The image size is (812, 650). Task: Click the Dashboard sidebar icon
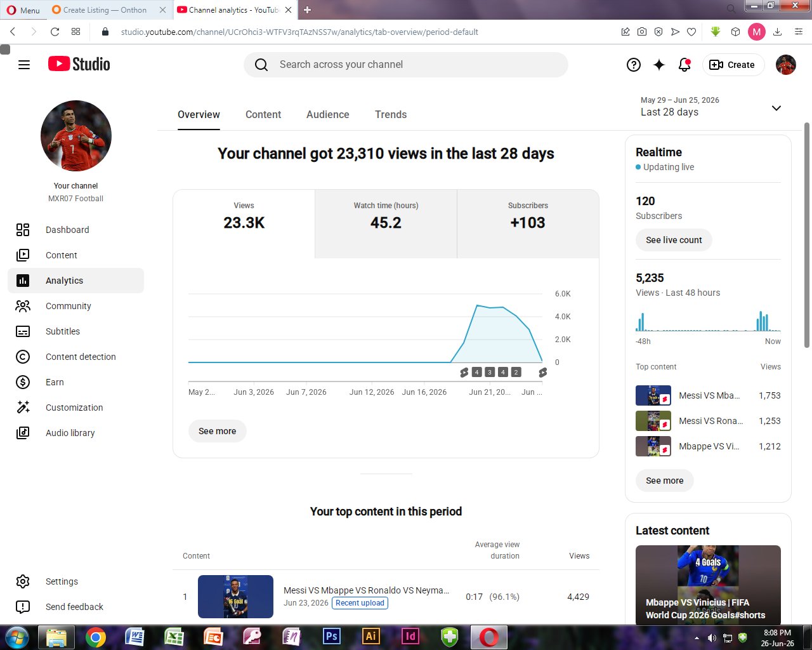pos(23,230)
